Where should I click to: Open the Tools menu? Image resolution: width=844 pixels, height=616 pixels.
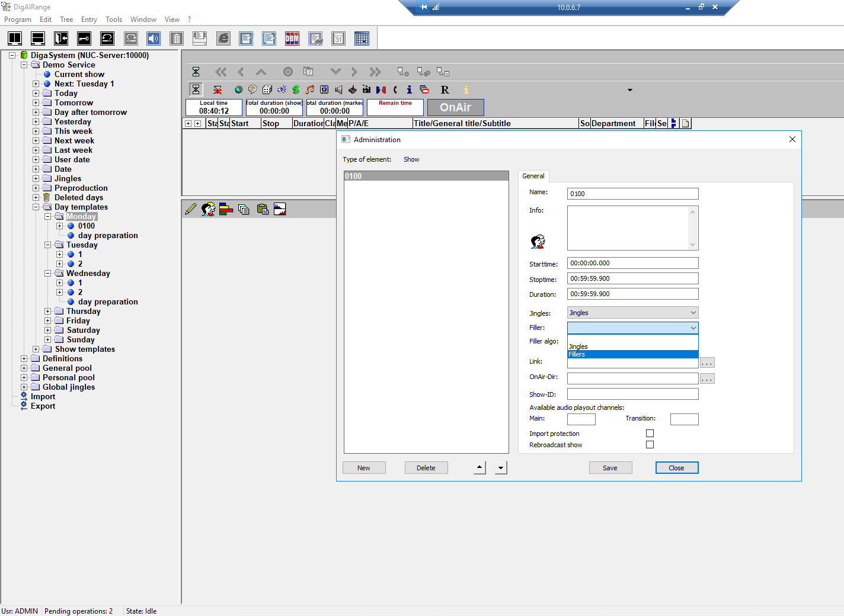click(x=114, y=20)
